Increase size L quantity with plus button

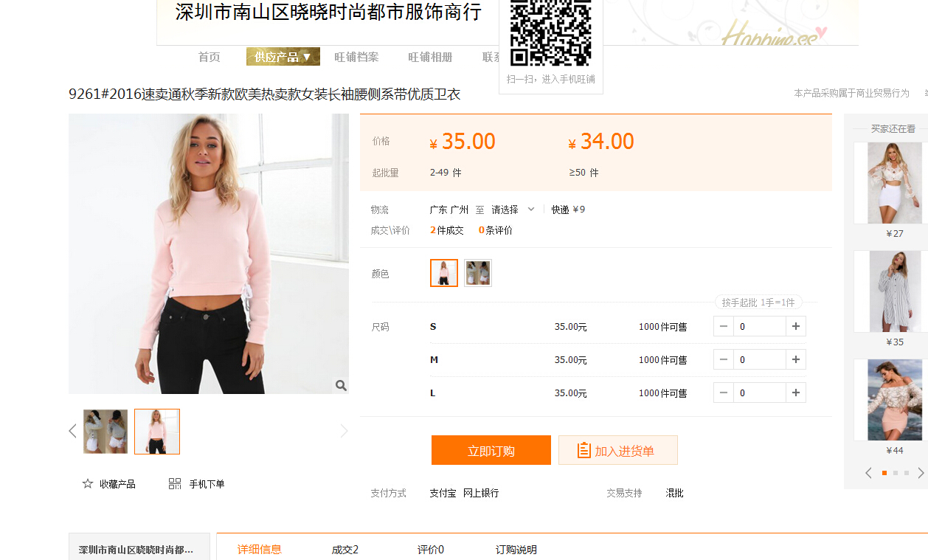pyautogui.click(x=796, y=393)
